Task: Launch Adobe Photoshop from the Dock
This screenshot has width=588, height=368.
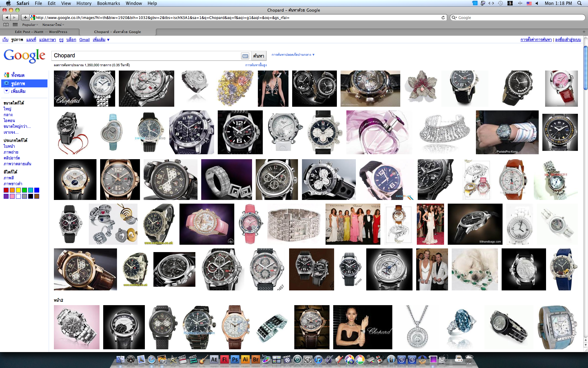Action: pyautogui.click(x=235, y=359)
